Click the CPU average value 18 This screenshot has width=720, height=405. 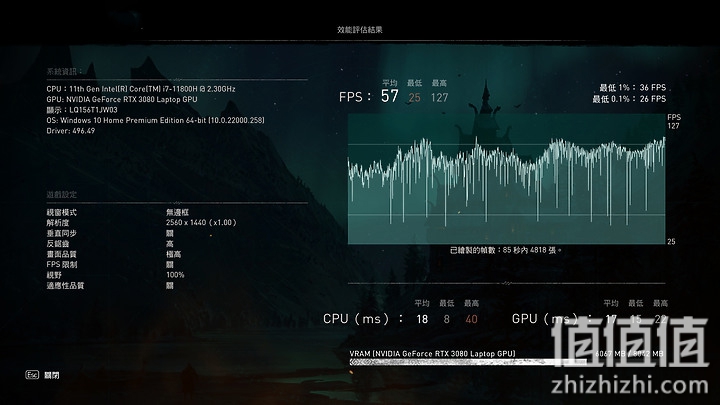tap(422, 319)
